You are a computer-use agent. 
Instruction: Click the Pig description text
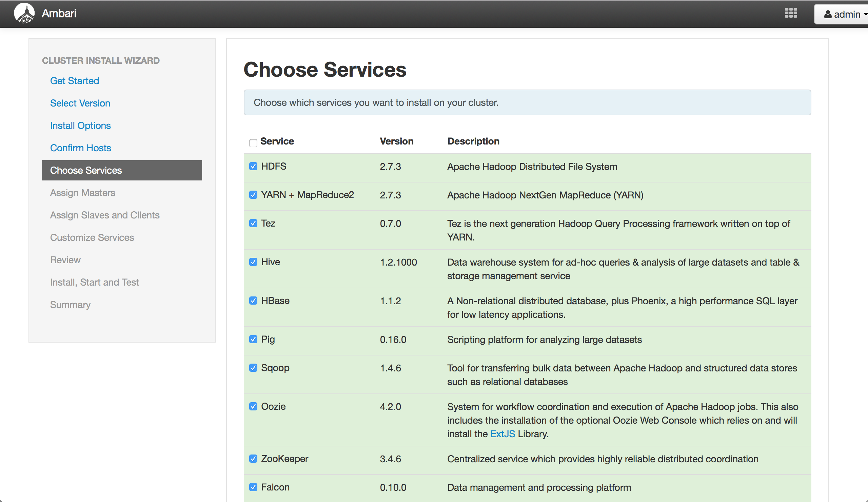coord(544,340)
